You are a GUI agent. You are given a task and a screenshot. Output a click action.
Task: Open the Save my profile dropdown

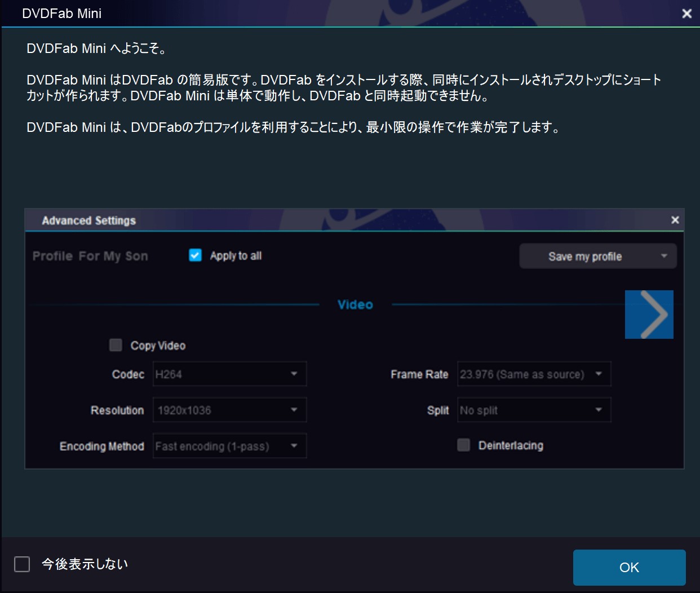coord(597,256)
